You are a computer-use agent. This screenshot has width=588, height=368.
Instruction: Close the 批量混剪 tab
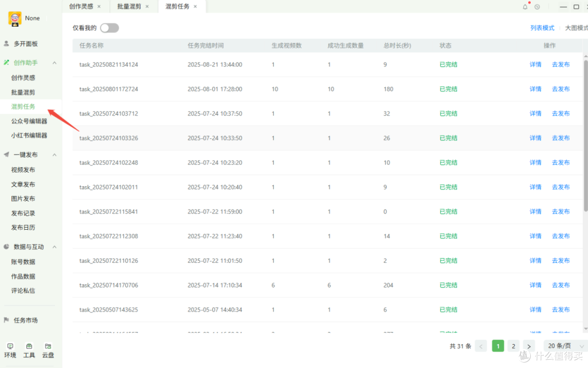pyautogui.click(x=147, y=7)
